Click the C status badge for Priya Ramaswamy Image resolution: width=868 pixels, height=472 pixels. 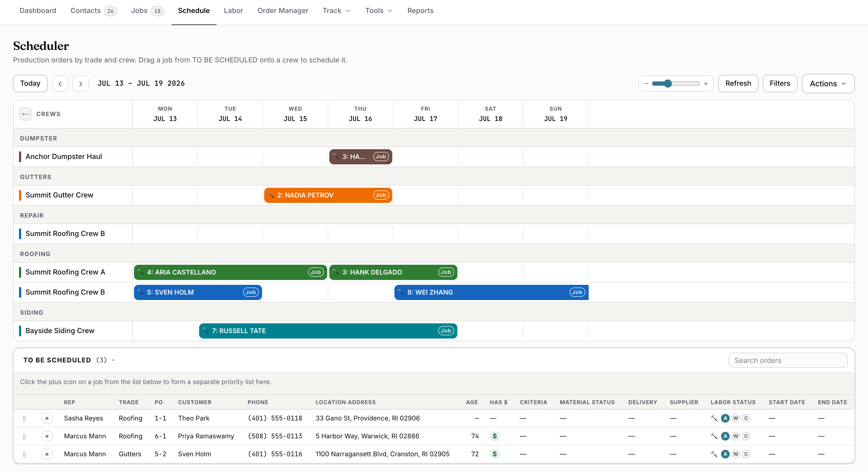746,436
